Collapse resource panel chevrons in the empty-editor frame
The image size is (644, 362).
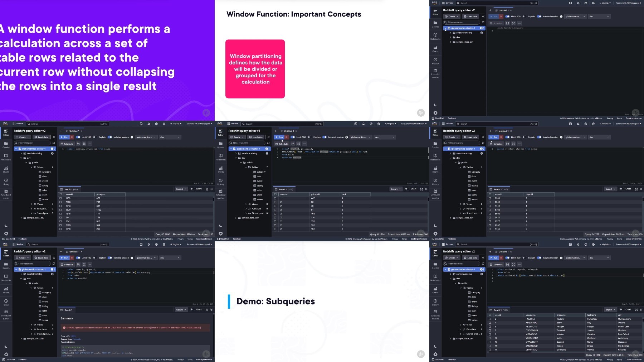coord(483,16)
